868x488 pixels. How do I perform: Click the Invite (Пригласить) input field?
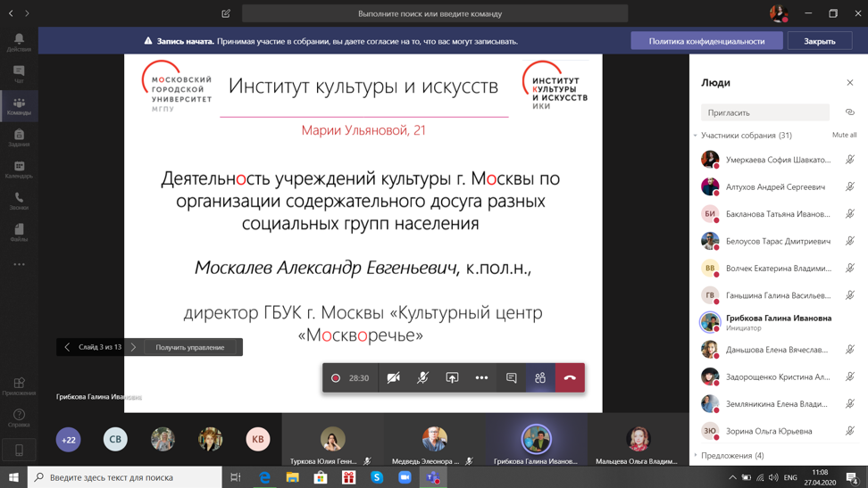764,112
